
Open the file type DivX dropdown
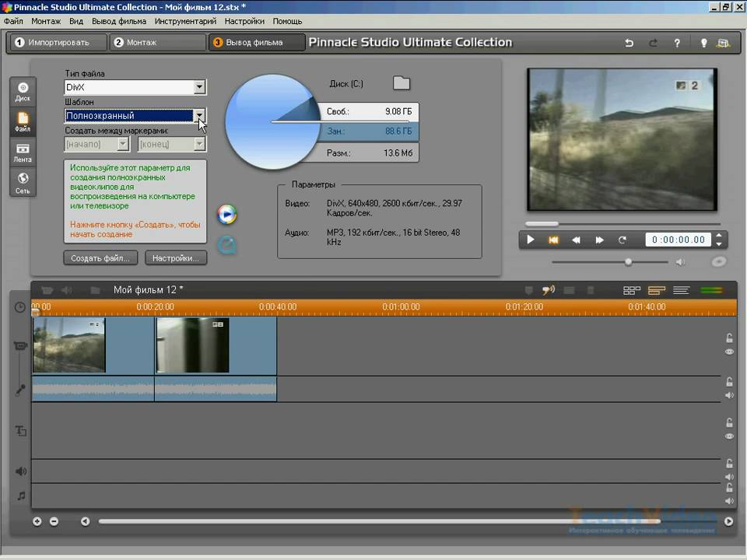click(x=199, y=88)
